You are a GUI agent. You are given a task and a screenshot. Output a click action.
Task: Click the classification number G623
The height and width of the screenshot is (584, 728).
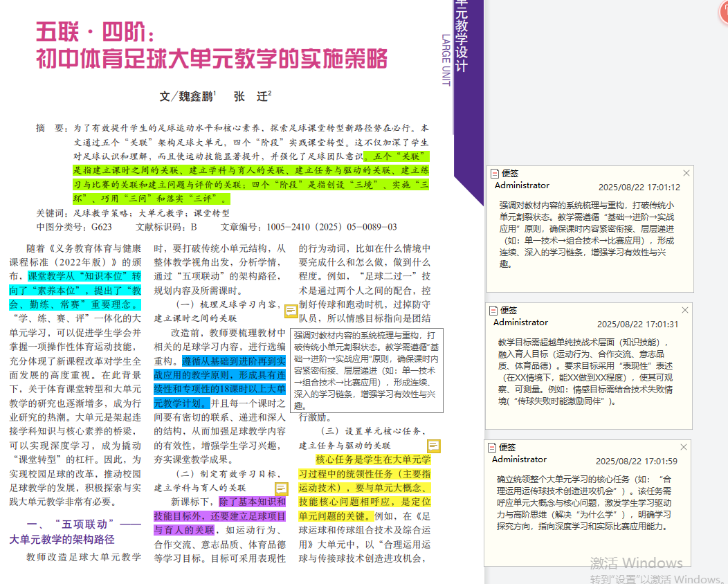[x=102, y=227]
